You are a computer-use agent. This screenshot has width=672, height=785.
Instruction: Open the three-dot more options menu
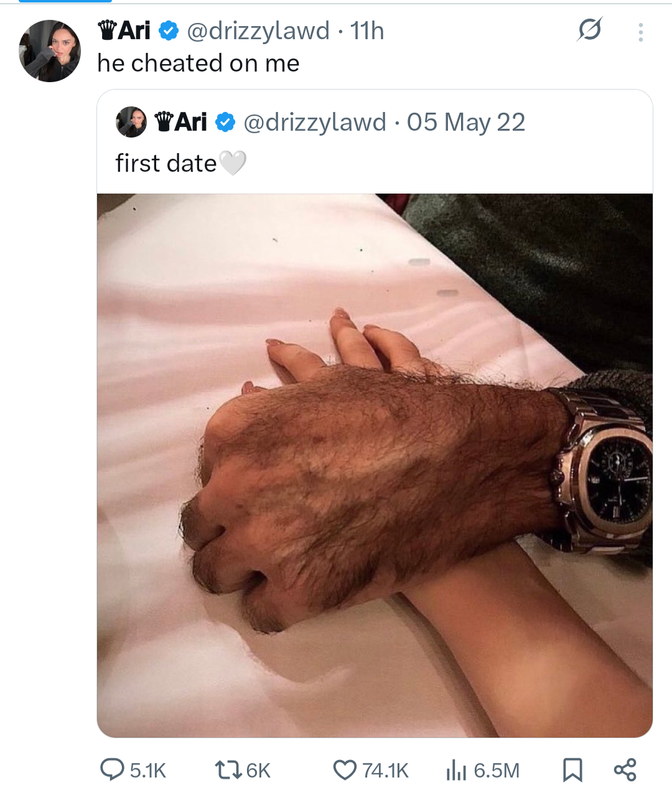pos(640,32)
